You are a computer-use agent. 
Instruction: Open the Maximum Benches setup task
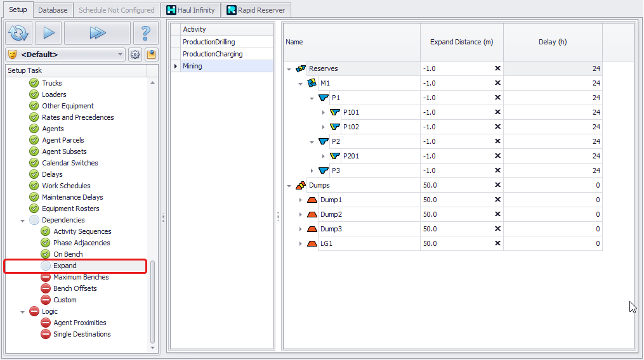(x=81, y=277)
